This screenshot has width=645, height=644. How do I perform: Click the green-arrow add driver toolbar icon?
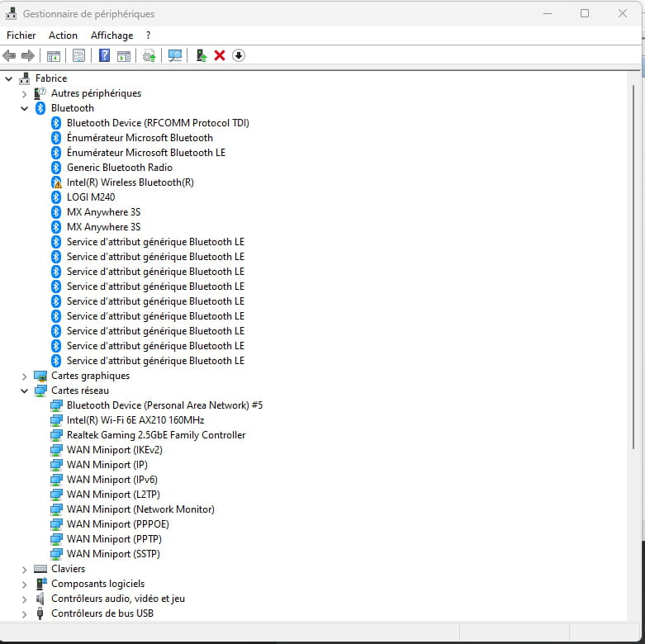pyautogui.click(x=201, y=55)
